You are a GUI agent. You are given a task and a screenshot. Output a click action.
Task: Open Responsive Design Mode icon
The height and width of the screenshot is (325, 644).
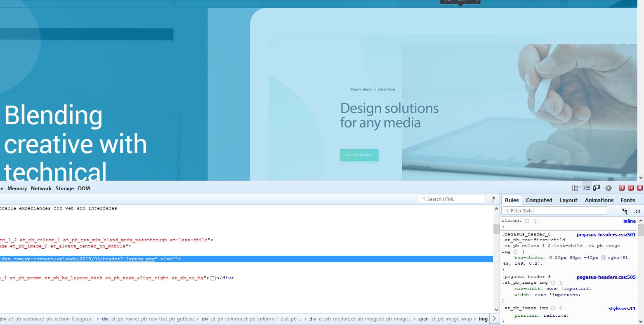click(597, 188)
